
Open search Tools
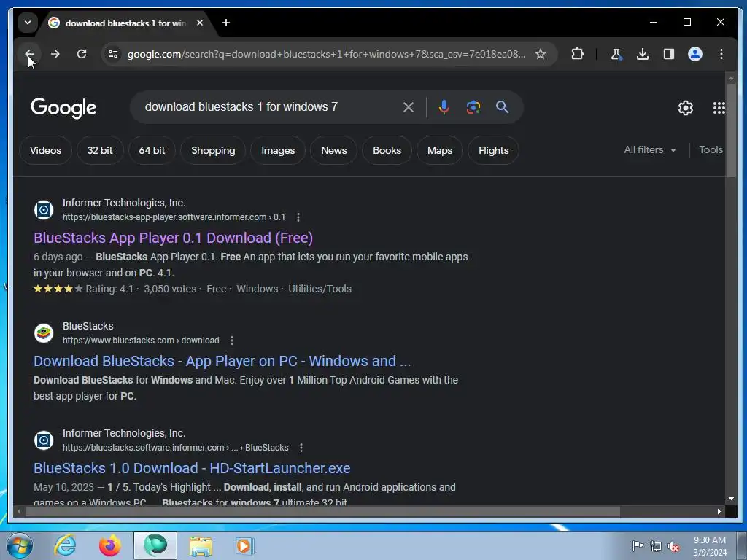pyautogui.click(x=711, y=150)
